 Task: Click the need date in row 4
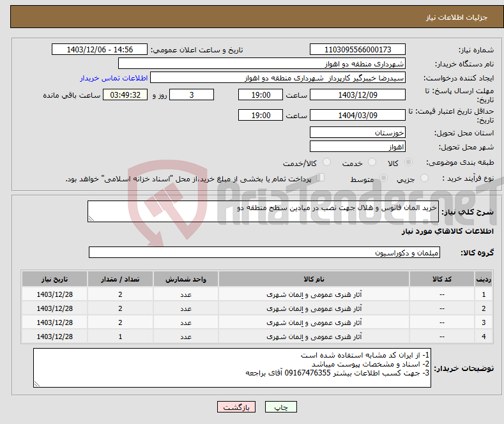point(55,337)
